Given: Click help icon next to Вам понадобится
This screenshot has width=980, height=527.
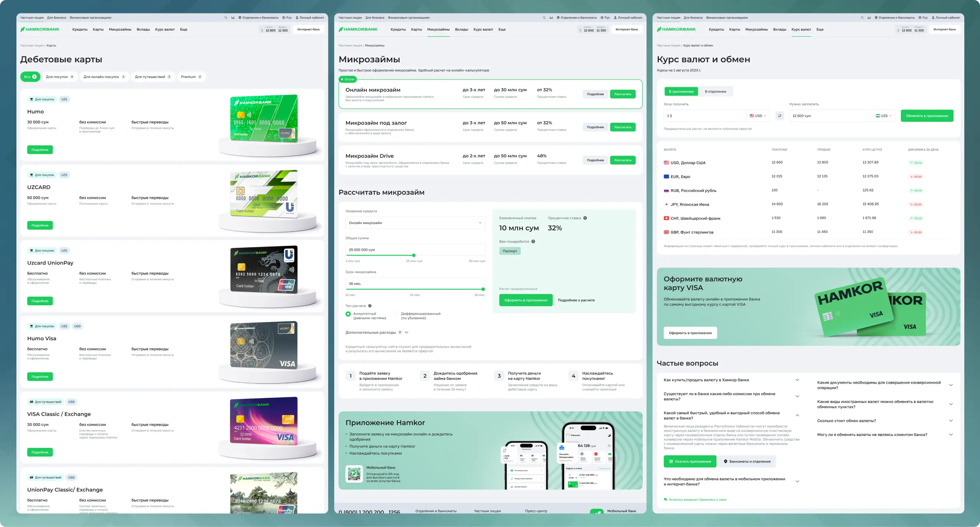Looking at the screenshot, I should coord(533,241).
